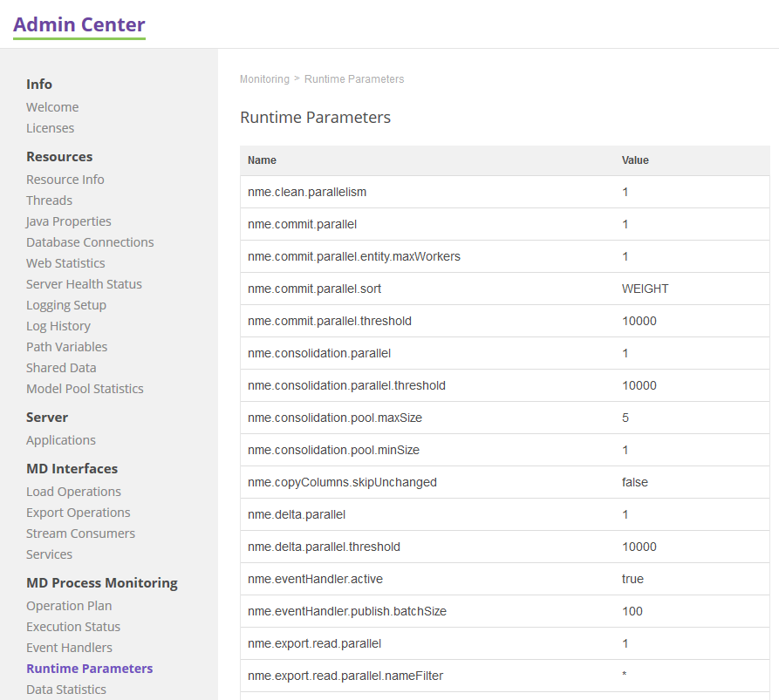Click the Value column header
This screenshot has height=700, width=779.
pos(635,160)
